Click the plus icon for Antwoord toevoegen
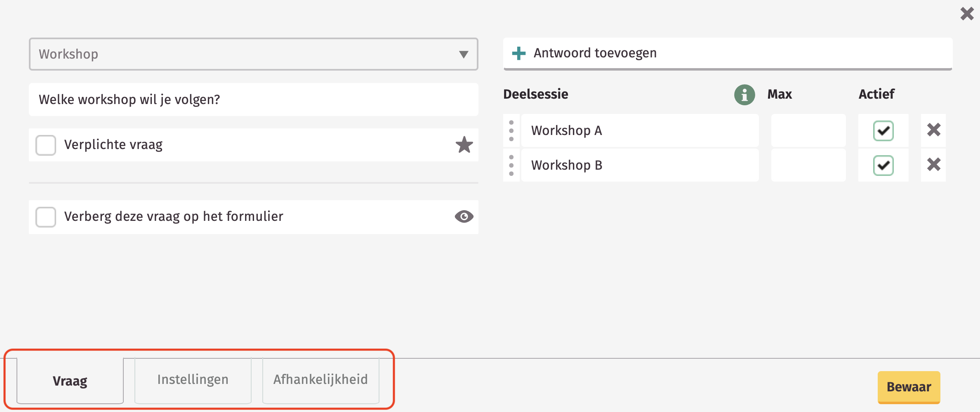 click(518, 53)
